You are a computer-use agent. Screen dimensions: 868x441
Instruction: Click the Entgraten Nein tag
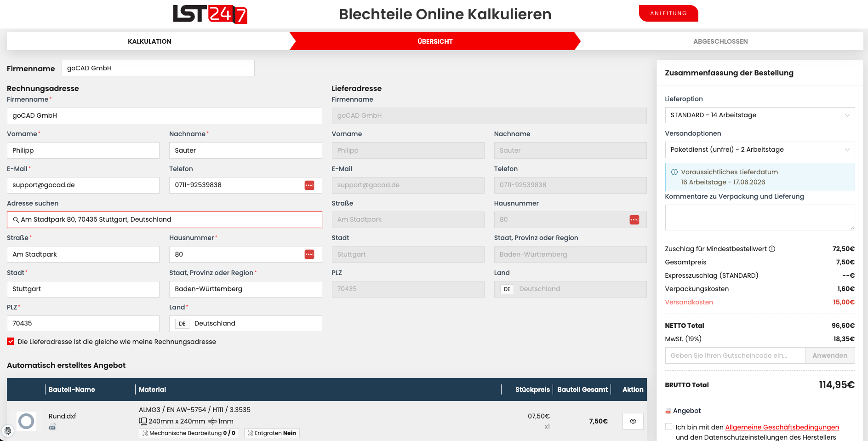coord(272,433)
